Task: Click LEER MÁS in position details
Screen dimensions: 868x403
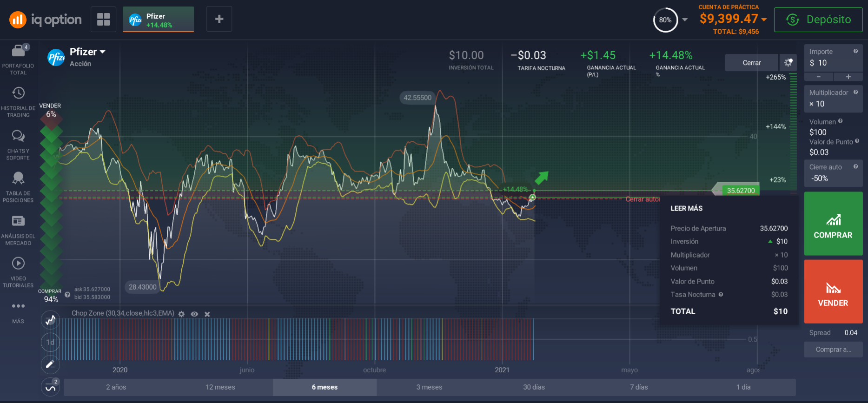Action: pyautogui.click(x=686, y=208)
